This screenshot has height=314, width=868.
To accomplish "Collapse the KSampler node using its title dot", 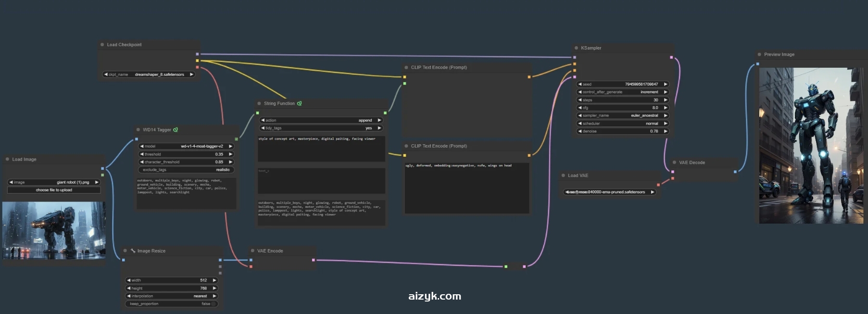I will click(x=576, y=48).
